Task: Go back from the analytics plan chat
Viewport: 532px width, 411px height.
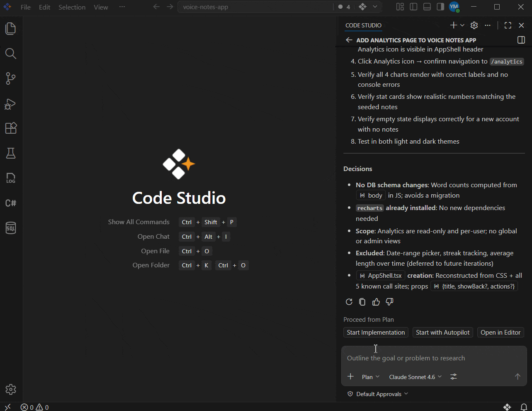Action: 349,40
